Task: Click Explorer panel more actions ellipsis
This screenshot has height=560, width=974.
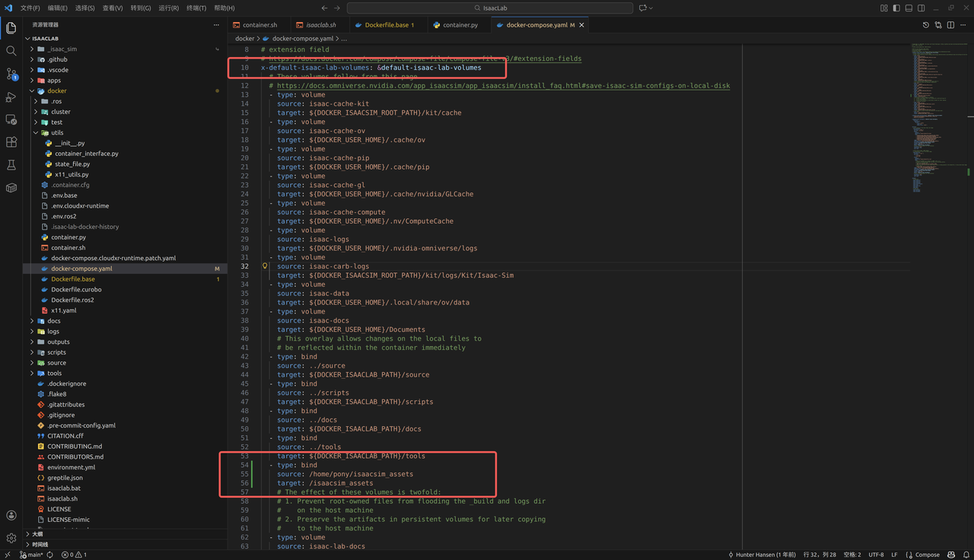Action: coord(216,25)
